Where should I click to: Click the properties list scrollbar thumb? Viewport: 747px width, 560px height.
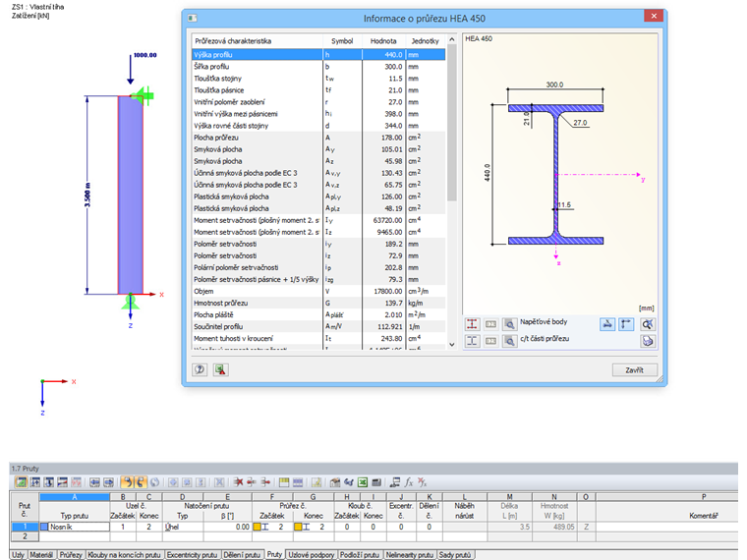[x=451, y=124]
